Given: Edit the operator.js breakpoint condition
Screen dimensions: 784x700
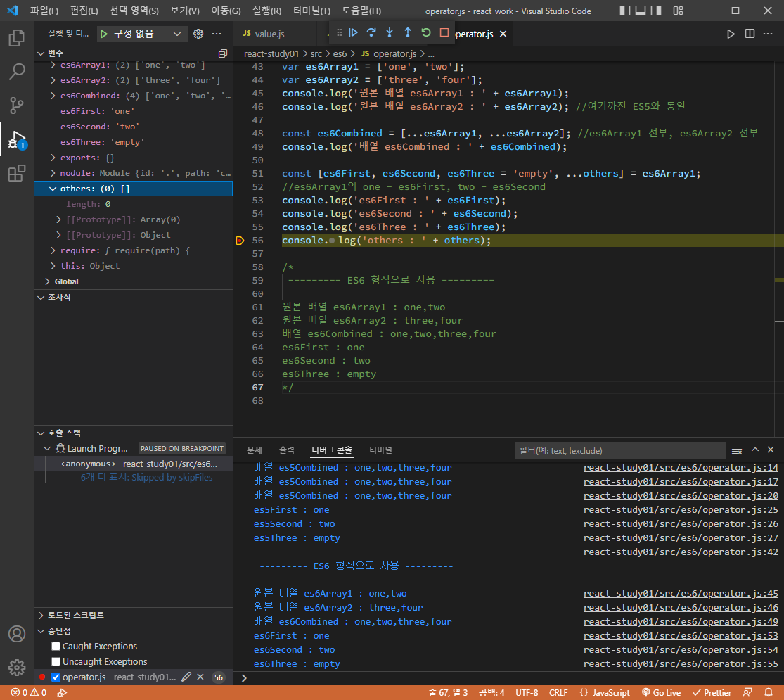Looking at the screenshot, I should tap(186, 677).
